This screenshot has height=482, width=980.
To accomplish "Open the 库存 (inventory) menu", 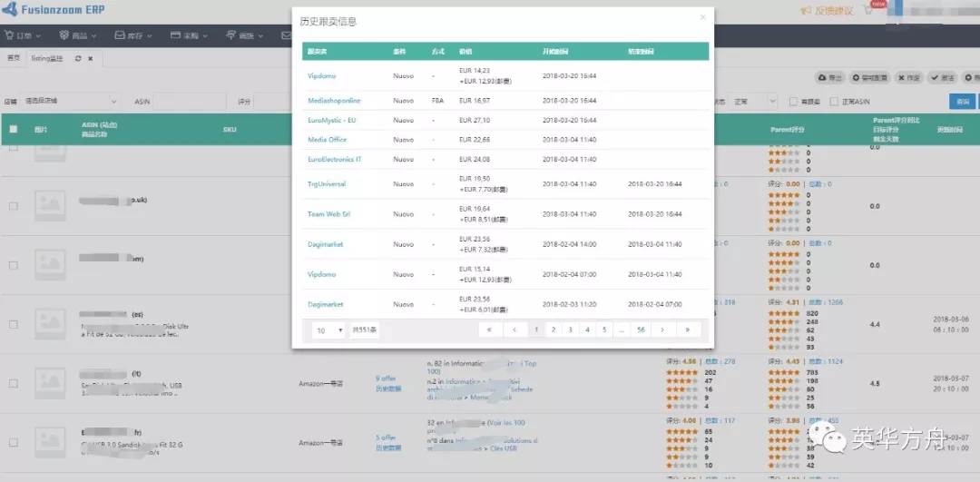I will pos(133,35).
